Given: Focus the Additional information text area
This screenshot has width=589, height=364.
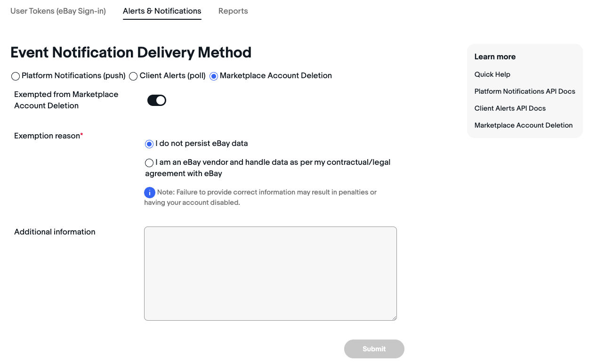Looking at the screenshot, I should [270, 274].
